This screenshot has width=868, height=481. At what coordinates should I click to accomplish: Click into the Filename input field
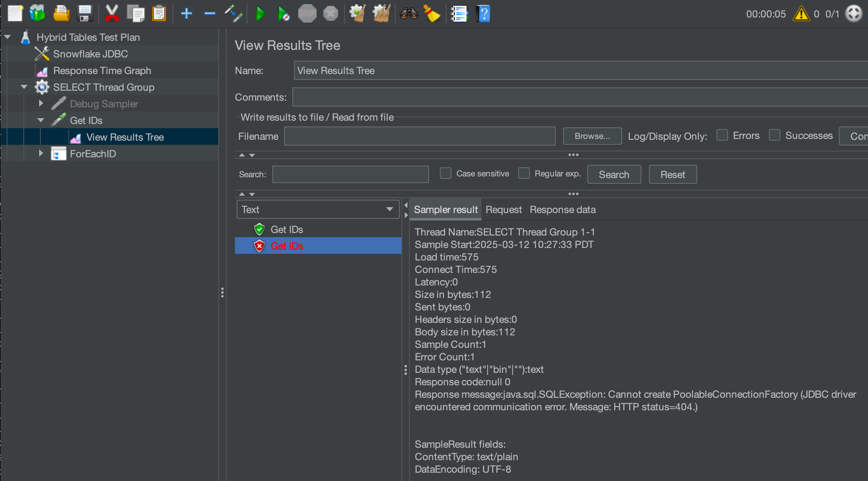(419, 136)
